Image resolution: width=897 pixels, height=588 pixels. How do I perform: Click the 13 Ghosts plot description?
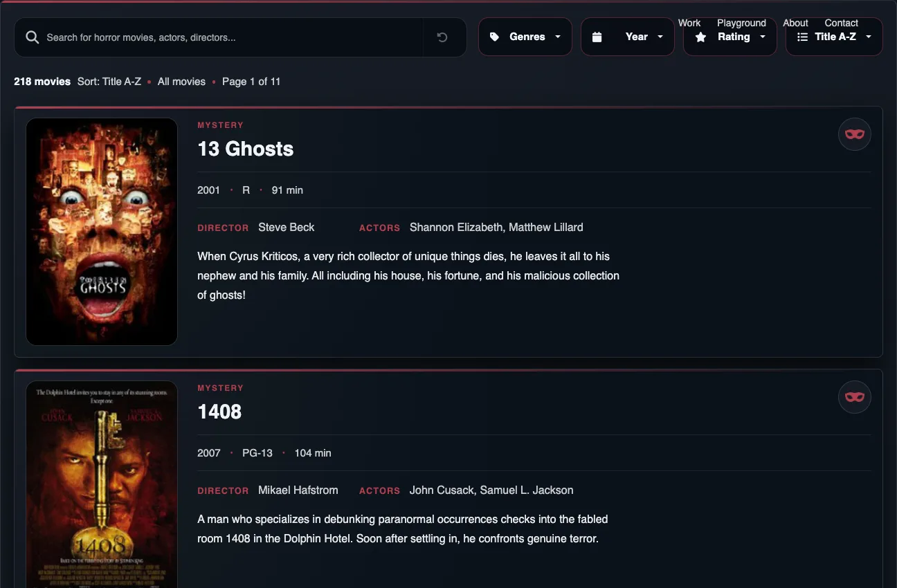click(408, 275)
